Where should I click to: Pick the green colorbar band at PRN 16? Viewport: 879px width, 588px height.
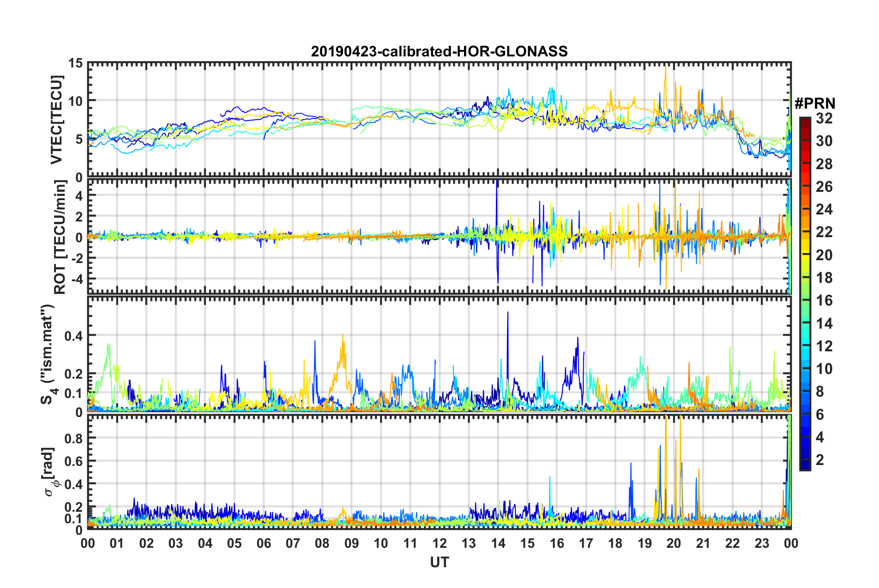[805, 301]
